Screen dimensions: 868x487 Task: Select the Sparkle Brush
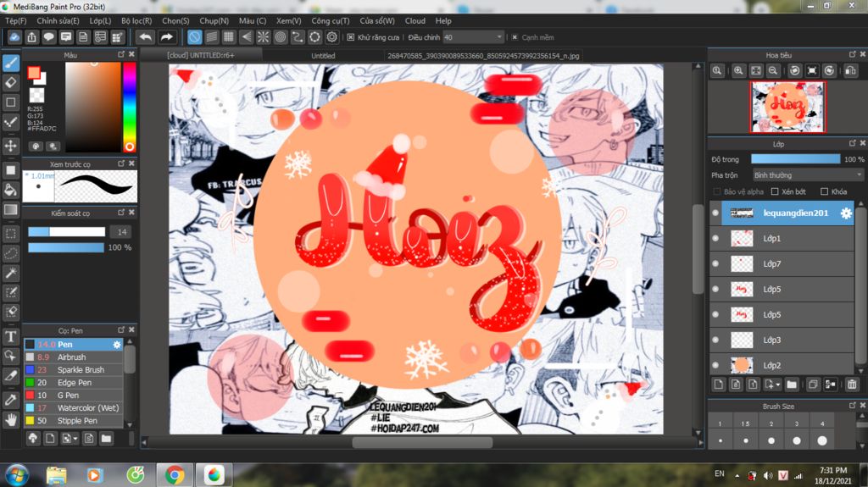[x=73, y=369]
